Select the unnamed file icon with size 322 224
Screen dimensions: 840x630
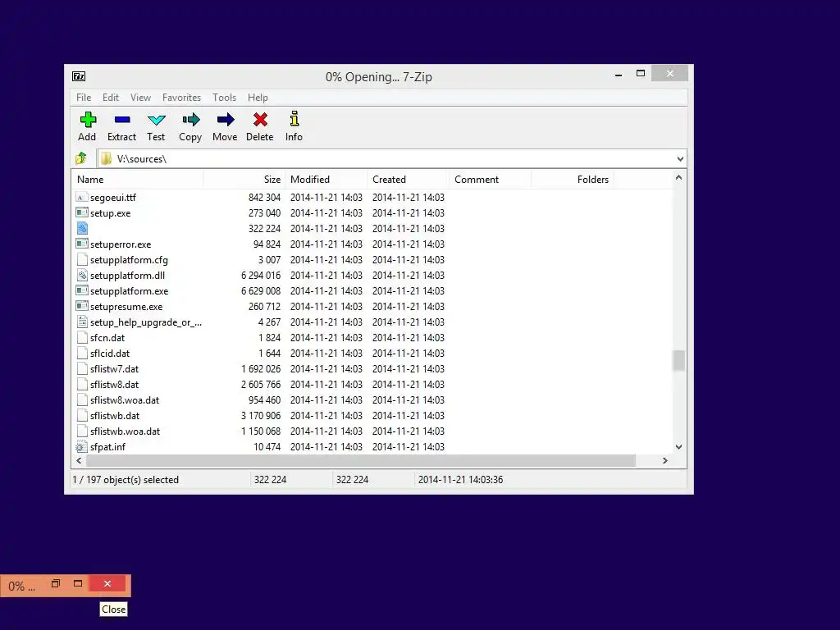click(x=81, y=228)
